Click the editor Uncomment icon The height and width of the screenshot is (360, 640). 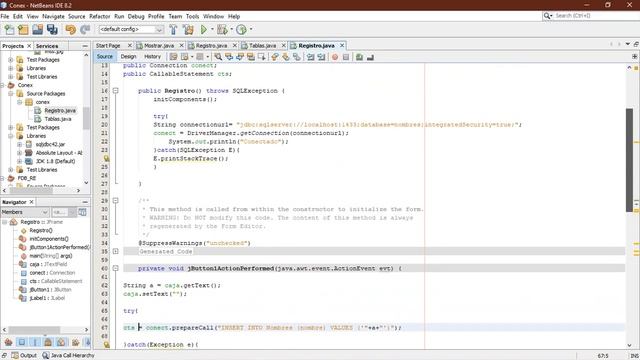coord(370,57)
